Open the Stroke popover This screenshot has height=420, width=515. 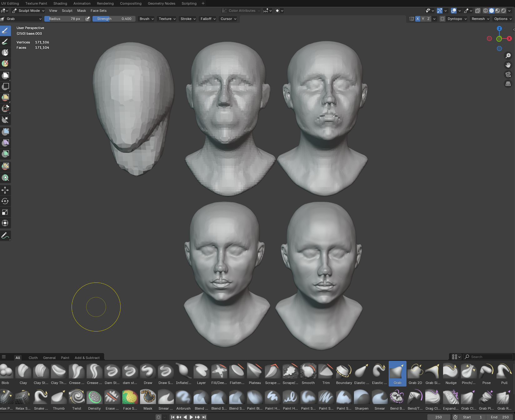188,19
